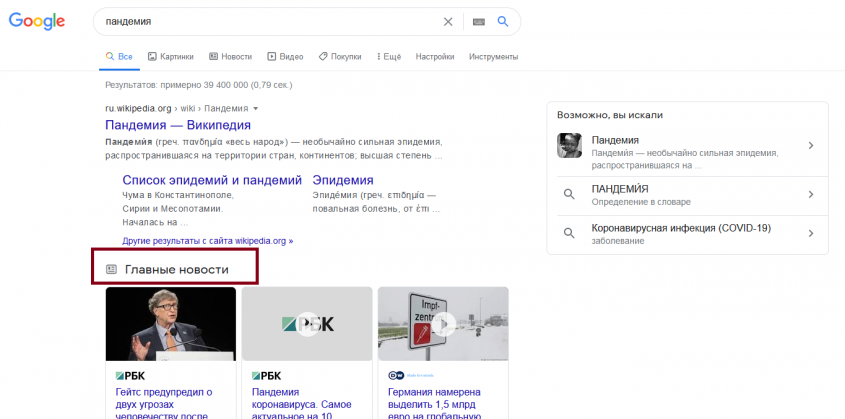
Task: Expand the ПАНДЕМИЯ dictionary definition chevron
Action: [810, 194]
